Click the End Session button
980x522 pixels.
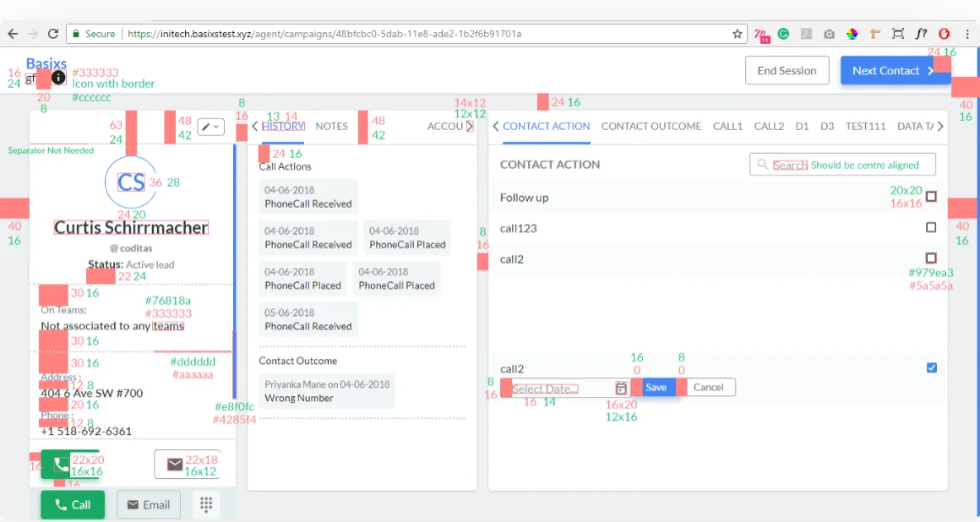(x=787, y=71)
